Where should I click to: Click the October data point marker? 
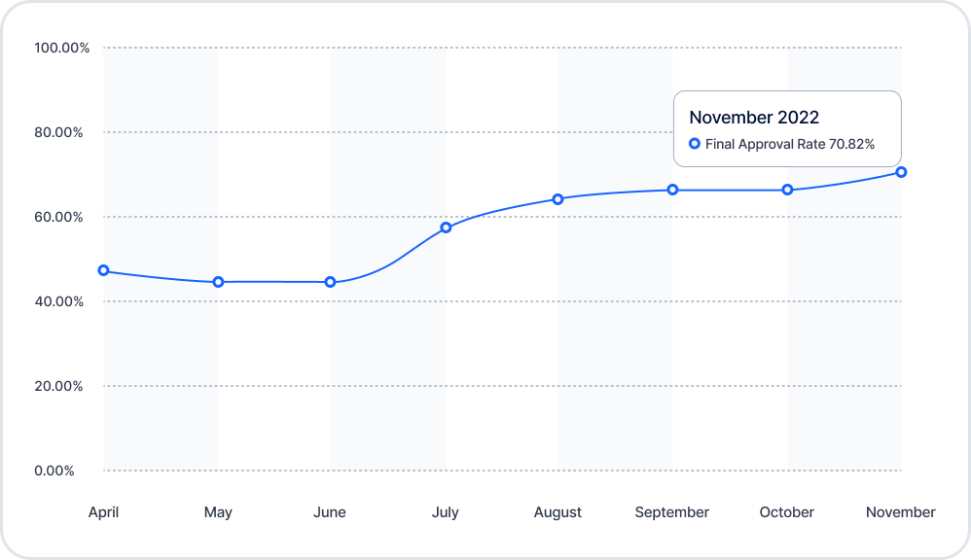[x=787, y=190]
